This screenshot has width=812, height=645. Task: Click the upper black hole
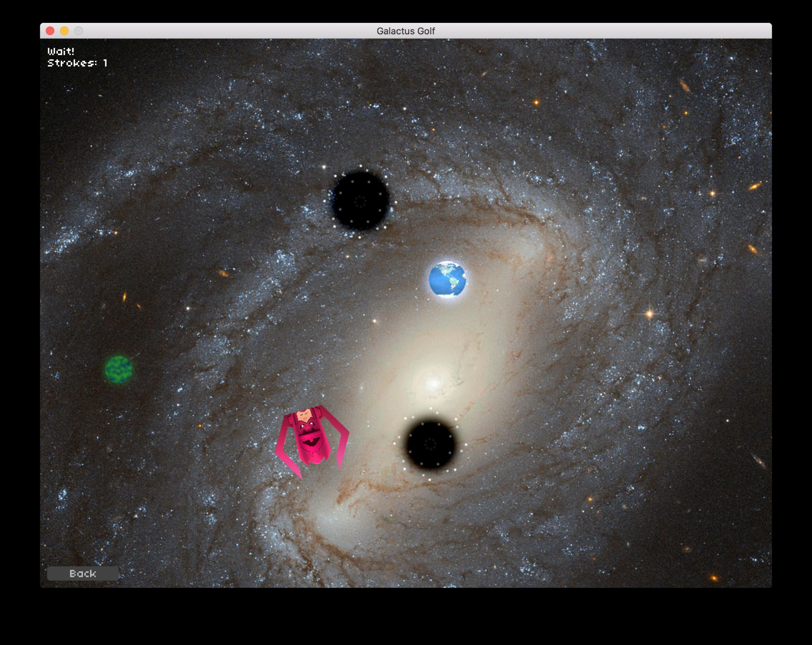(360, 201)
